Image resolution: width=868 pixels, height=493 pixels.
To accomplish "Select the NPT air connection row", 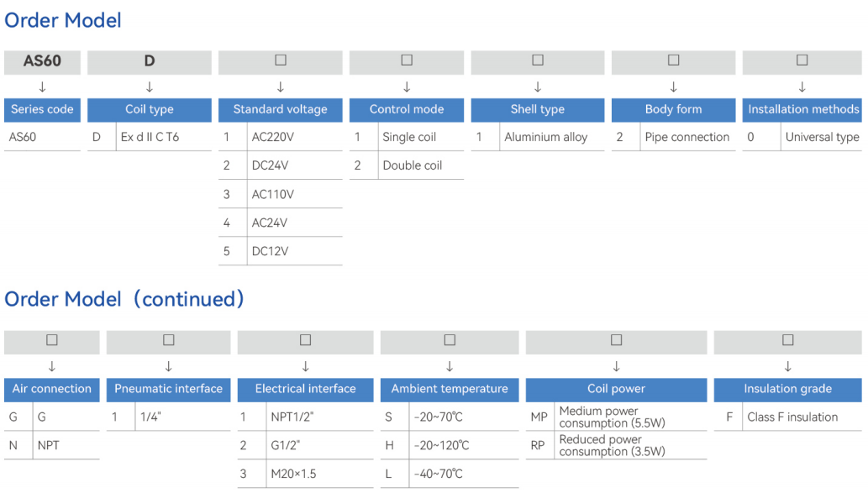I will pos(52,445).
